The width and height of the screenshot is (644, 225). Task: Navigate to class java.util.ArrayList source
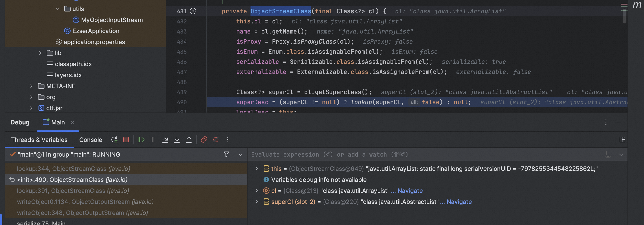[410, 191]
